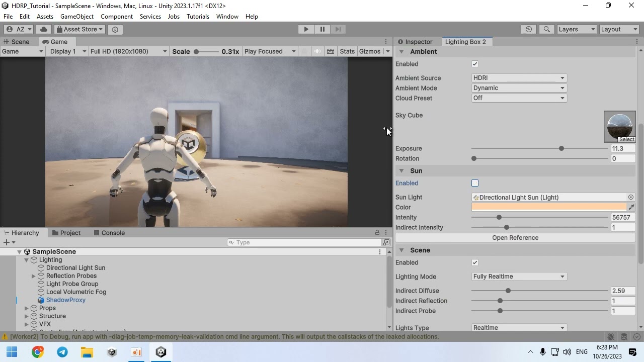The height and width of the screenshot is (362, 644).
Task: Toggle the Stats overlay in Game view
Action: click(347, 51)
